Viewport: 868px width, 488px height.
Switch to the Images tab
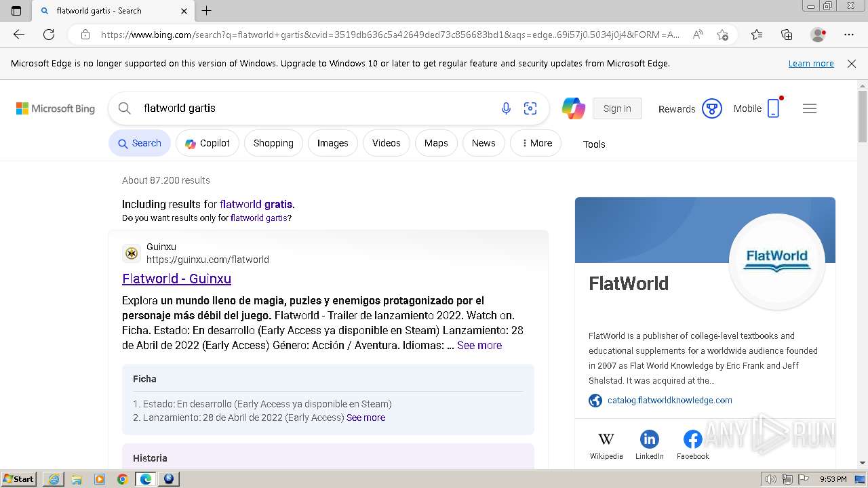click(x=333, y=143)
